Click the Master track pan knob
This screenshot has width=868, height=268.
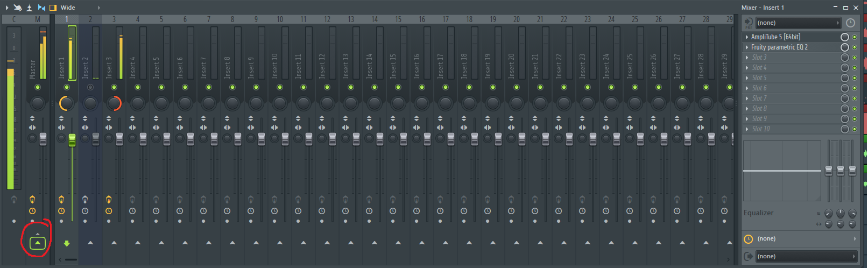[38, 103]
